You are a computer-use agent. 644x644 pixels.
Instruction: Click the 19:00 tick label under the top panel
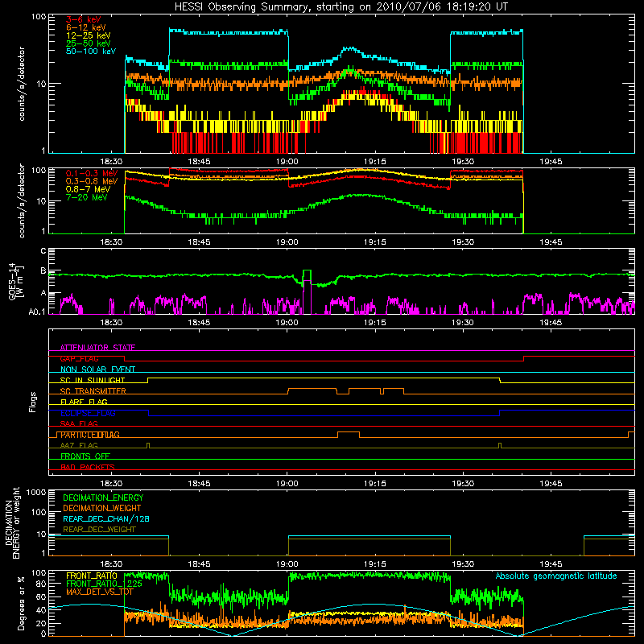pyautogui.click(x=287, y=162)
